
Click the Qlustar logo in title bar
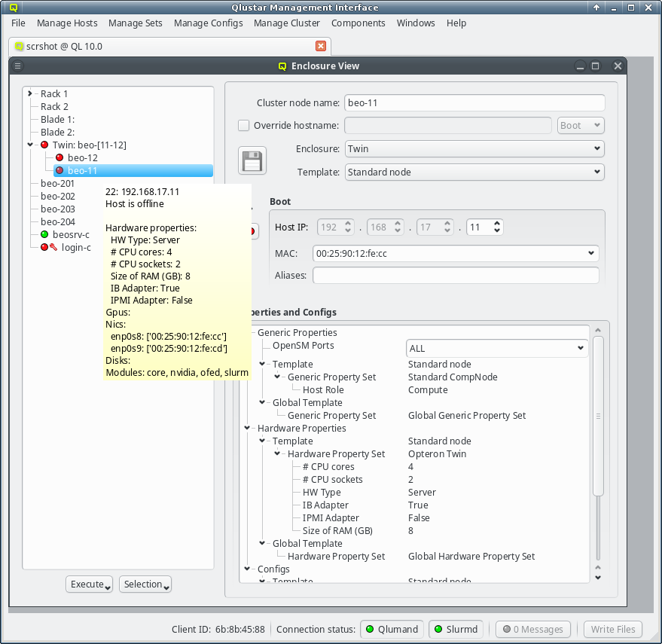click(14, 8)
